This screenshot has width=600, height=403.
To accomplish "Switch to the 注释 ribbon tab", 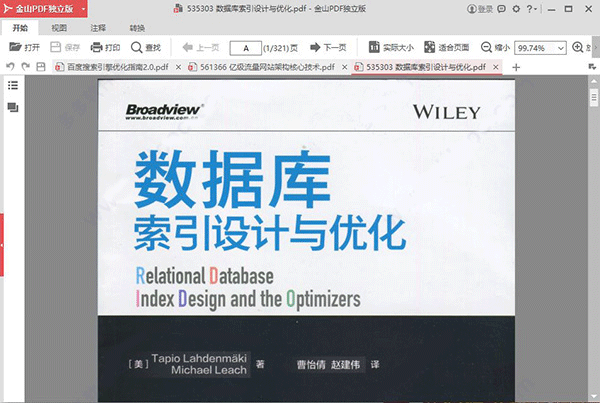I will click(98, 28).
